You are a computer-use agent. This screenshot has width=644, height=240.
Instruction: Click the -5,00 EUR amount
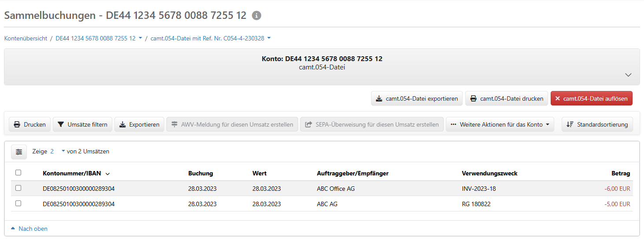pos(617,204)
